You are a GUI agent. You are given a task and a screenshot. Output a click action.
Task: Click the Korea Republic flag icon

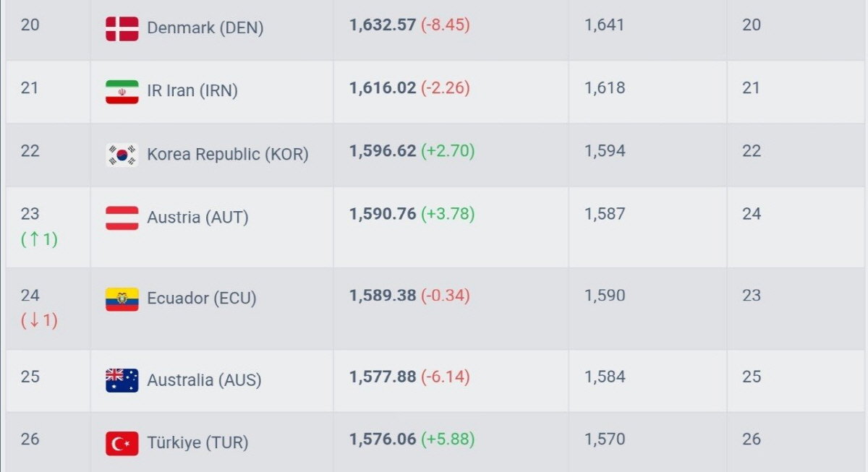(122, 155)
